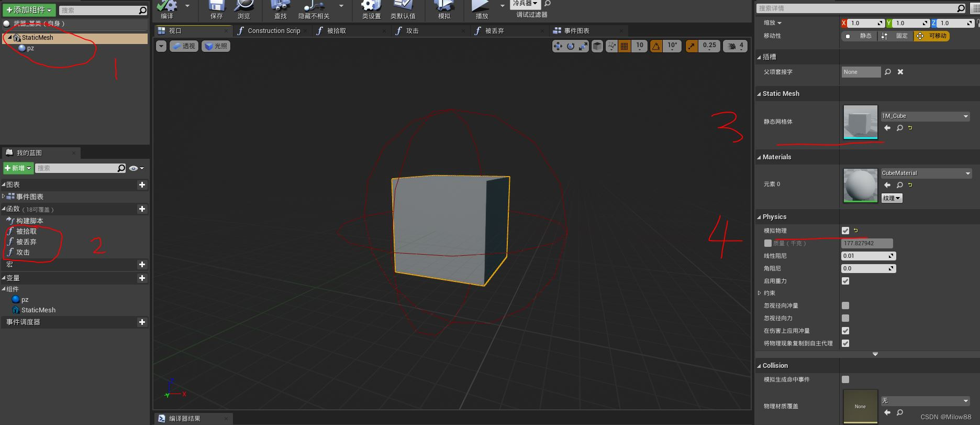The height and width of the screenshot is (425, 980).
Task: Select the rotate gizmo tool in viewport
Action: 571,46
